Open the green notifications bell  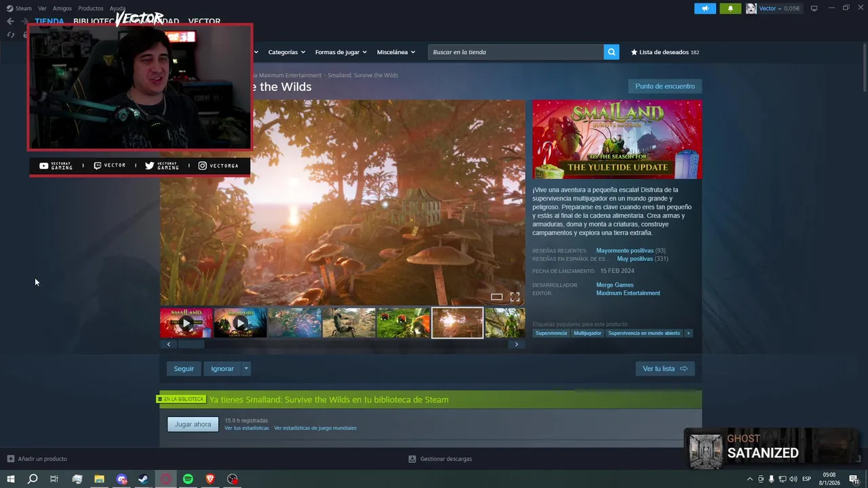tap(730, 8)
